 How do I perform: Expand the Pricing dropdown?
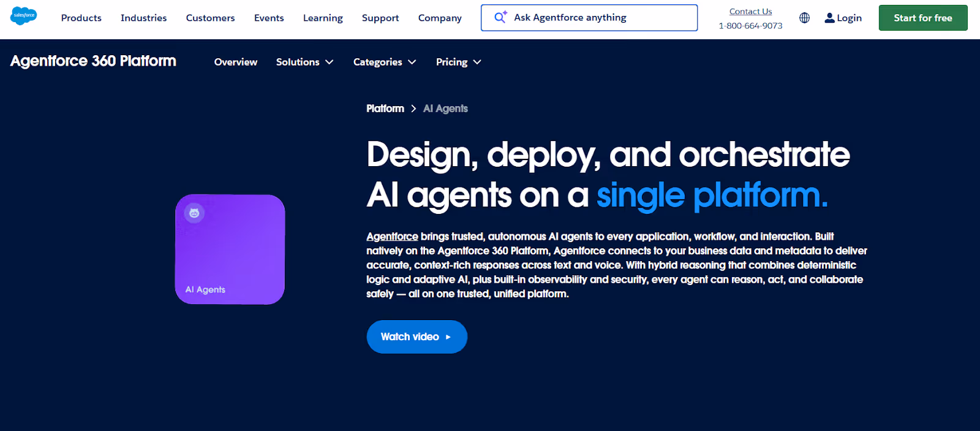(x=458, y=62)
